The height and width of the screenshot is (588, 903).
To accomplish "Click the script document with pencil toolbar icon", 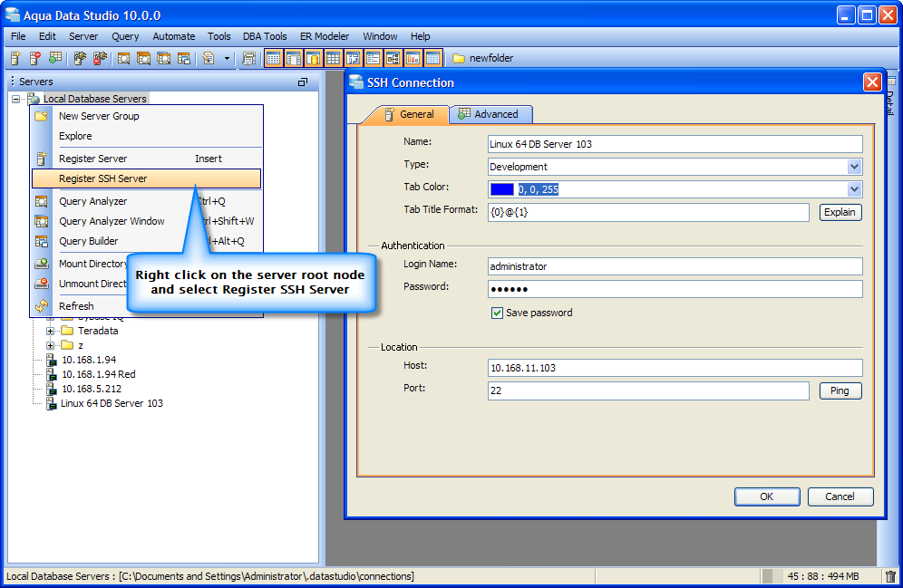I will (x=209, y=58).
